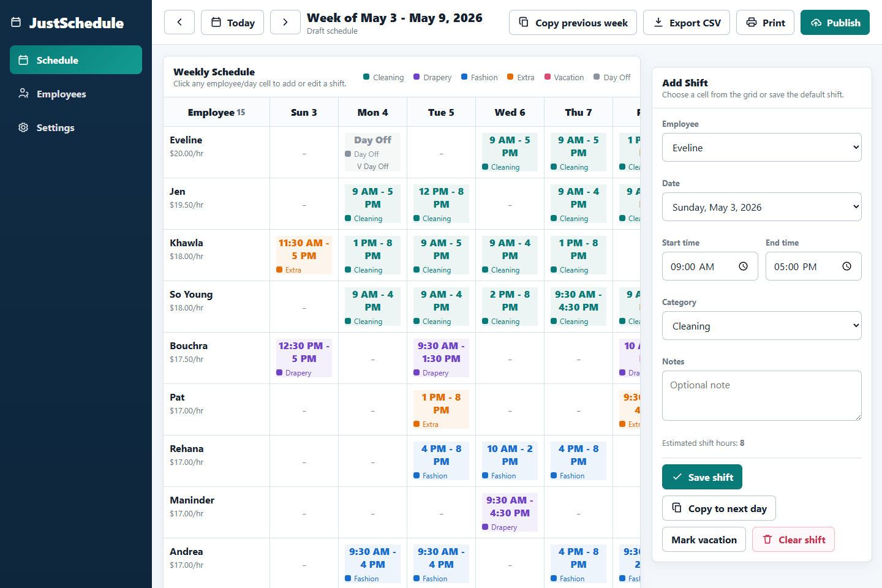Click employee name Maninder
Viewport: 882px width, 588px height.
click(192, 500)
